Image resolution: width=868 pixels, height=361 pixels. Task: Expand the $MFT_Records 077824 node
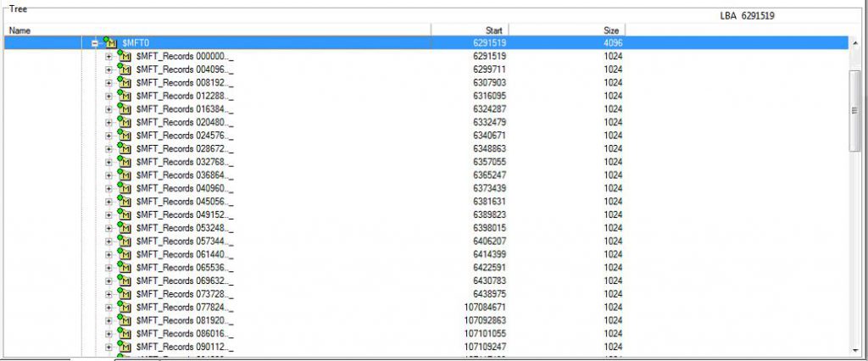(x=108, y=307)
